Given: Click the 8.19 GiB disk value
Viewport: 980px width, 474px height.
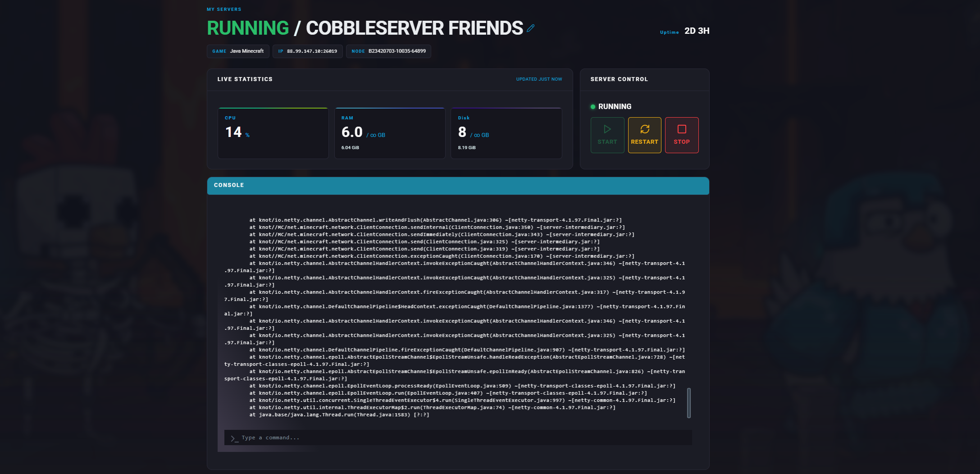Looking at the screenshot, I should coord(467,148).
